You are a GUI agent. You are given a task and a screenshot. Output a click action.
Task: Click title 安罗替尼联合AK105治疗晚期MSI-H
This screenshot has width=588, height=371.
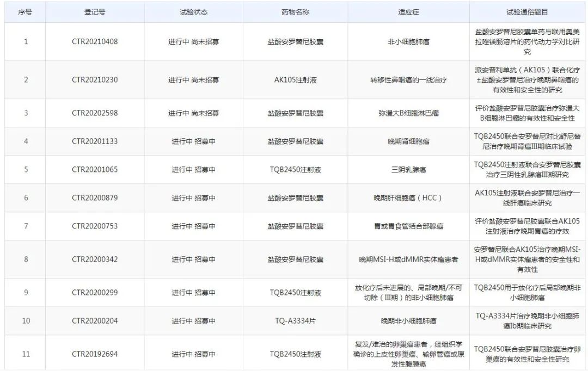[527, 259]
